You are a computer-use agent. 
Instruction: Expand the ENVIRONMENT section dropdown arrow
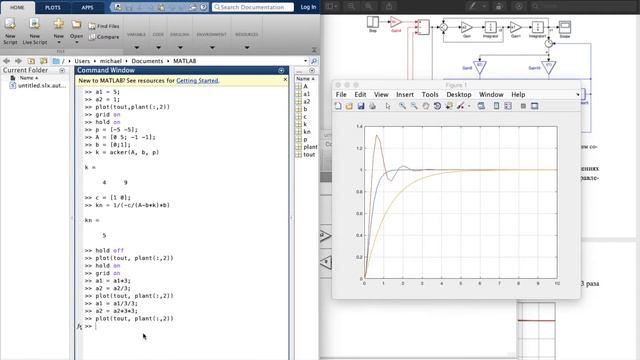click(212, 48)
